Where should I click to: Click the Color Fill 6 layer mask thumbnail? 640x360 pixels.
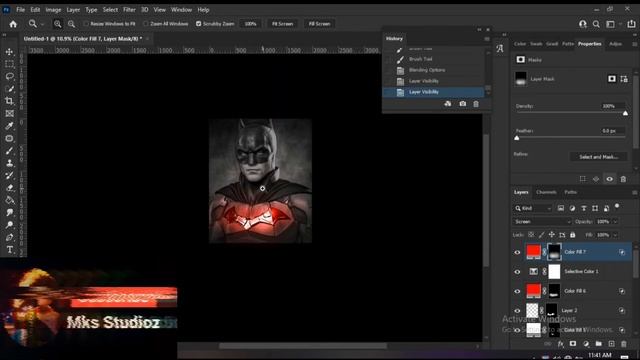[x=554, y=291]
